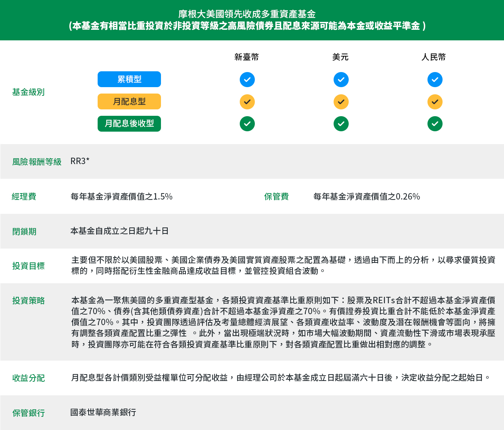
Task: Click the value 每年基金淨資產價值之0.26%
Action: point(366,197)
